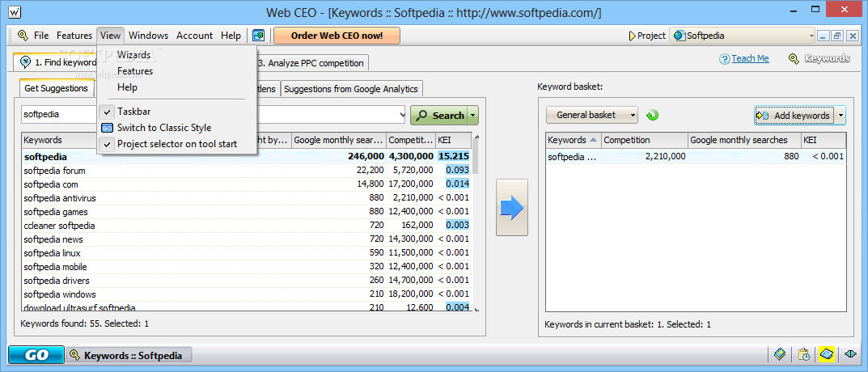Click the Keywords :: Softpedia taskbar button

tap(129, 355)
